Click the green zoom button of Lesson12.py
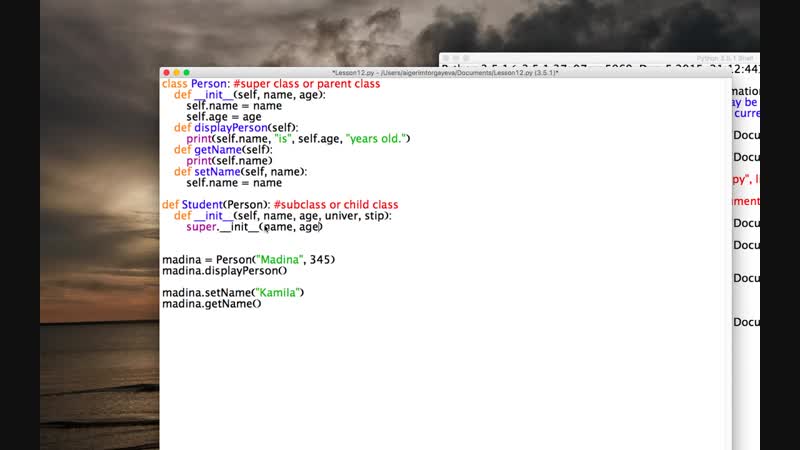The height and width of the screenshot is (450, 800). (x=186, y=73)
